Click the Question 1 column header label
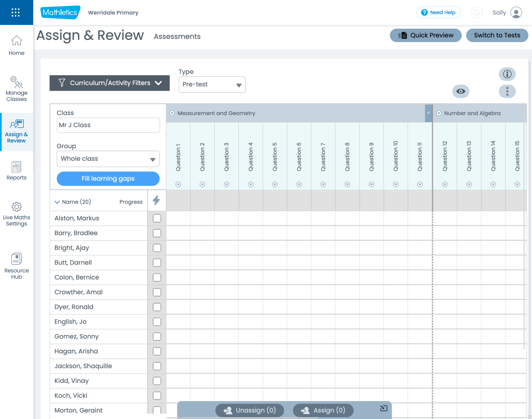This screenshot has width=532, height=419. [x=178, y=158]
